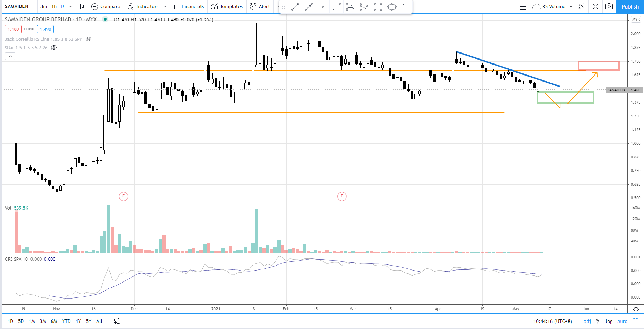644x329 pixels.
Task: Toggle adjusted data with adj button
Action: click(587, 321)
